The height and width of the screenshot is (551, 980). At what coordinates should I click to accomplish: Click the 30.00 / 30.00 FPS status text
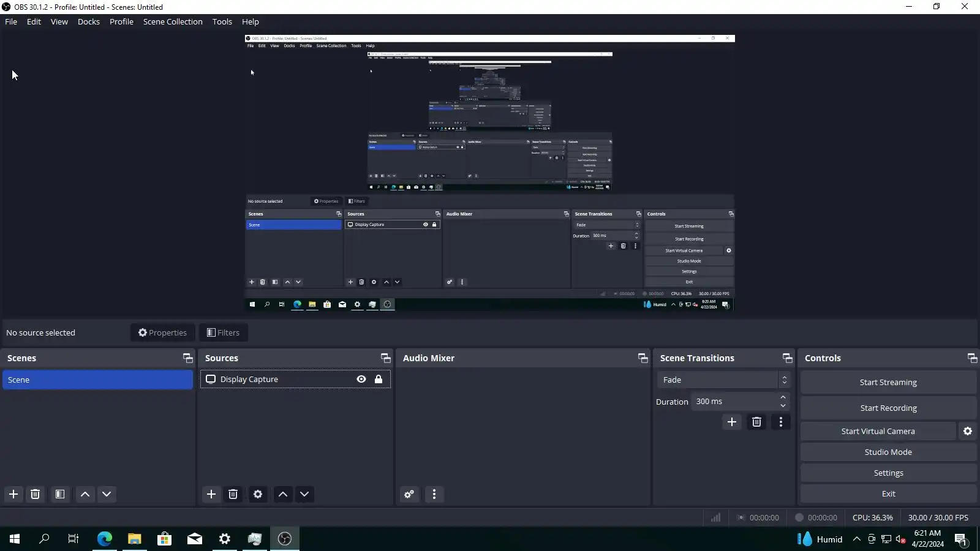point(938,517)
